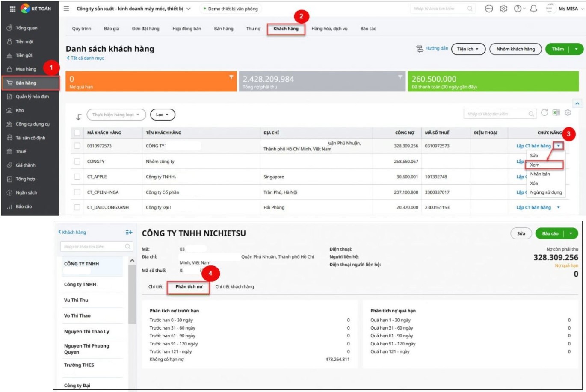Check the CONGTY row checkbox

coord(77,161)
